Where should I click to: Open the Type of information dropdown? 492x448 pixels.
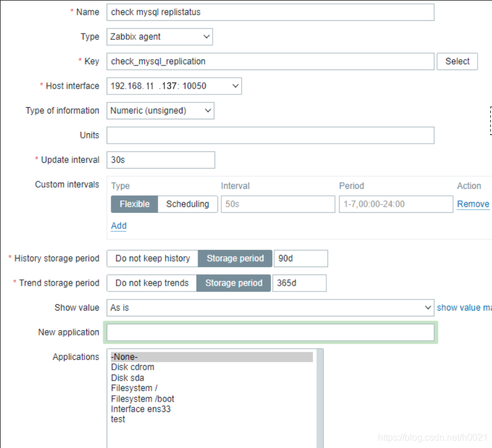coord(160,111)
